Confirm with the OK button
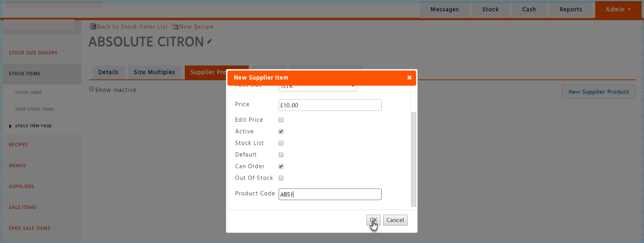 (x=373, y=220)
